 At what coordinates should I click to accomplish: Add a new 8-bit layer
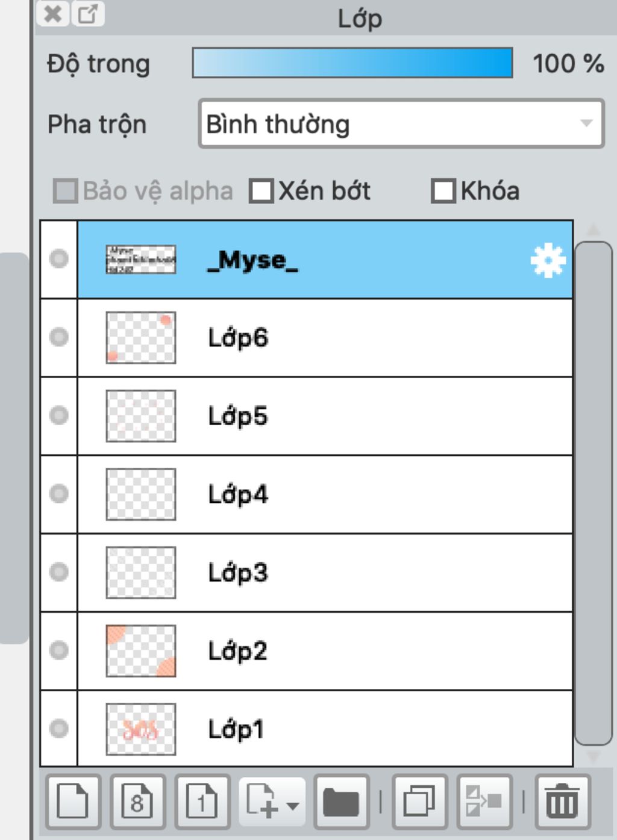coord(137,801)
